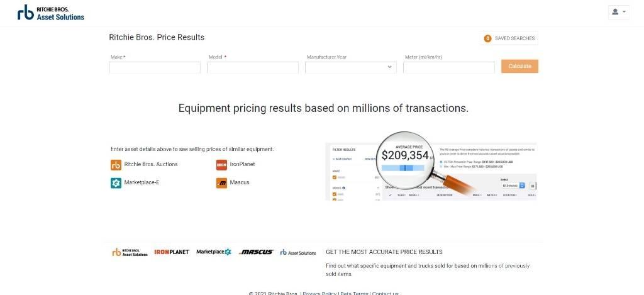Open the user account dropdown menu

[x=619, y=12]
